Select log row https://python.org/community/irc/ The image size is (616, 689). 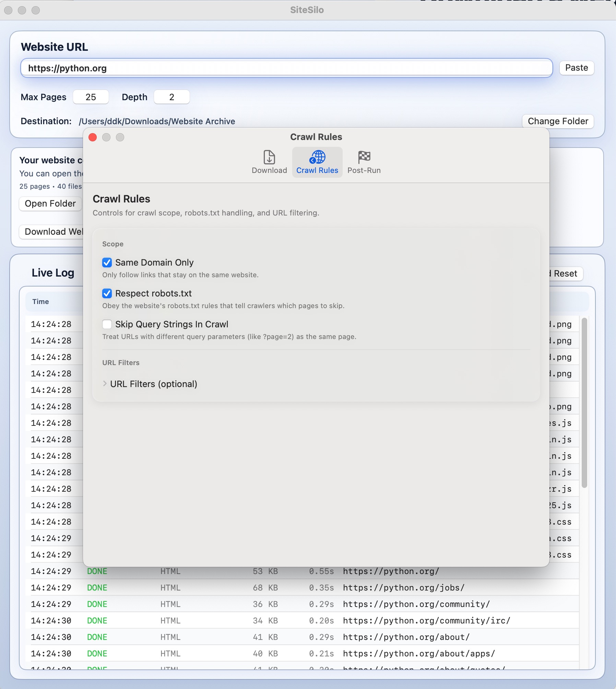(x=302, y=620)
